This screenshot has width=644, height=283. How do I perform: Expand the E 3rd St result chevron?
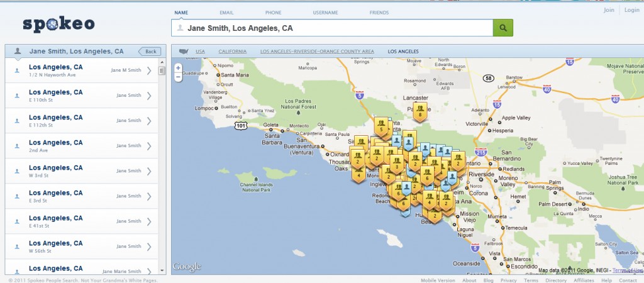pyautogui.click(x=148, y=196)
